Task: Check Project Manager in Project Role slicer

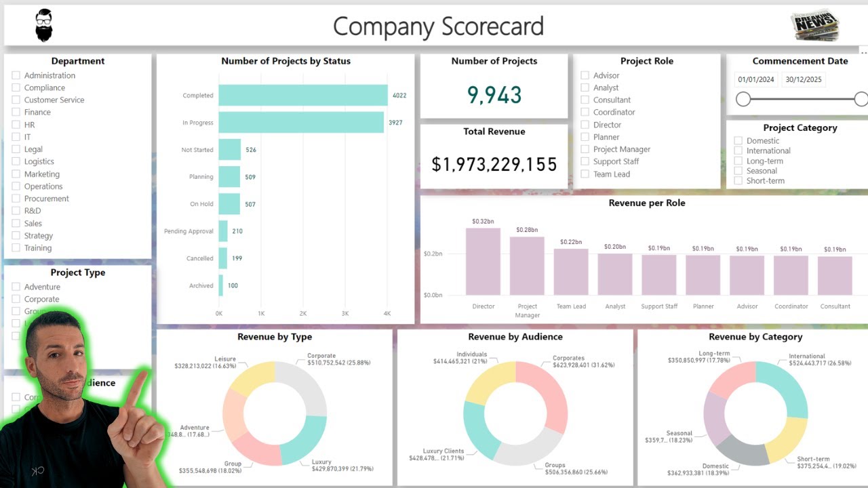Action: coord(585,149)
